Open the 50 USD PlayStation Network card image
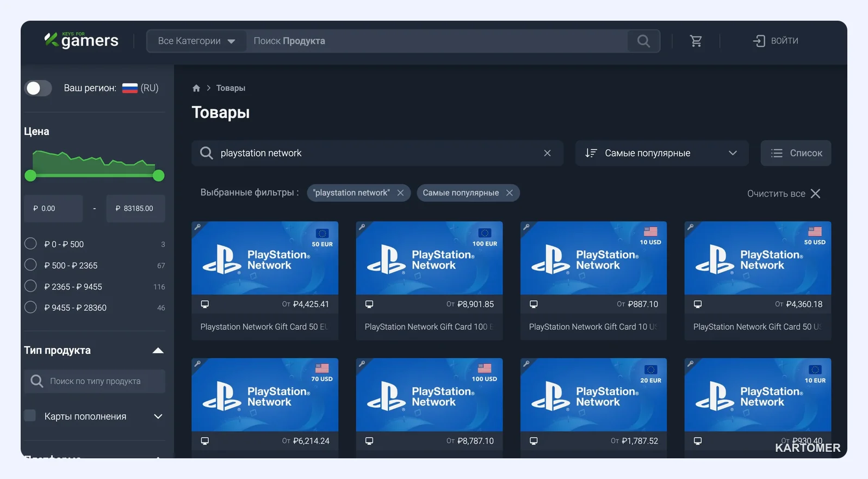This screenshot has height=479, width=868. coord(758,258)
